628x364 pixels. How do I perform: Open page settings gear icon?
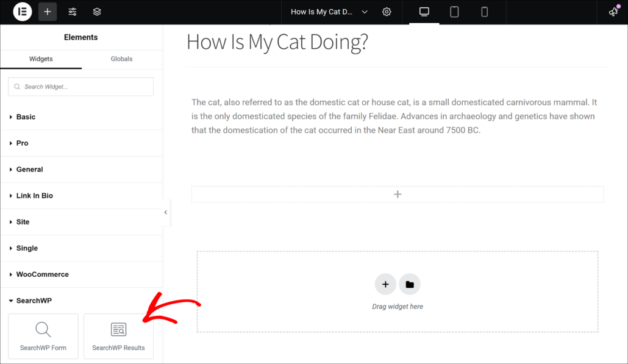[387, 12]
